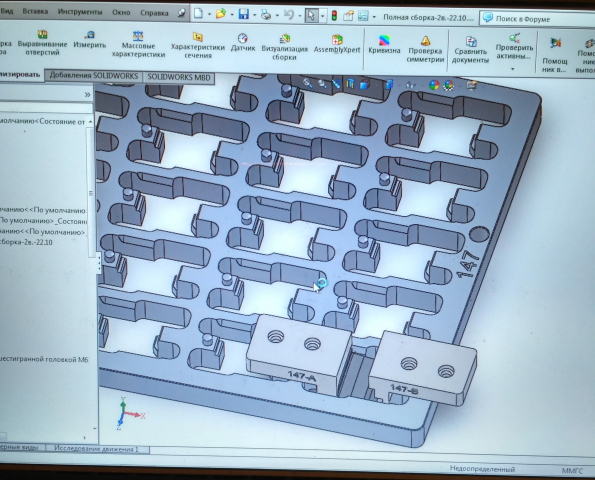The image size is (595, 480).
Task: Open Apply Scene icon in heads-up toolbar
Action: (449, 85)
